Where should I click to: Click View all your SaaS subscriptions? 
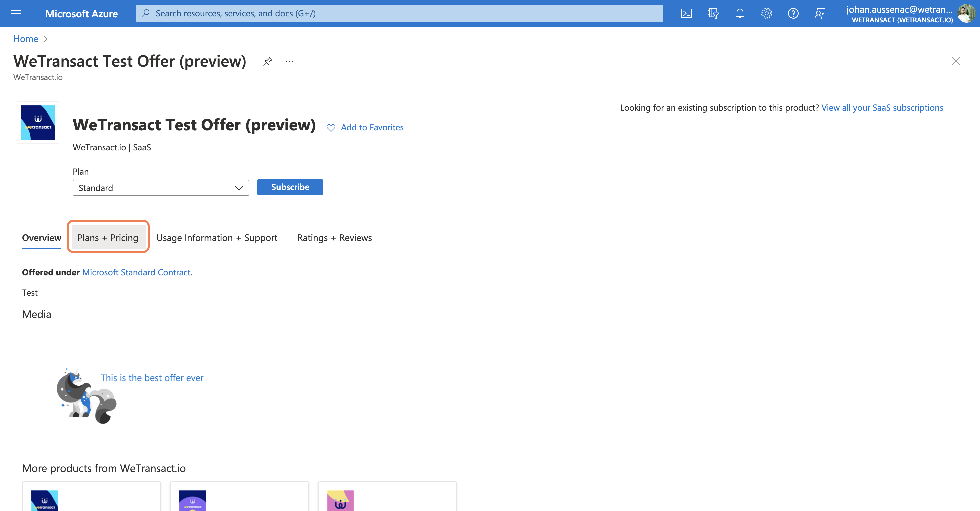point(882,108)
